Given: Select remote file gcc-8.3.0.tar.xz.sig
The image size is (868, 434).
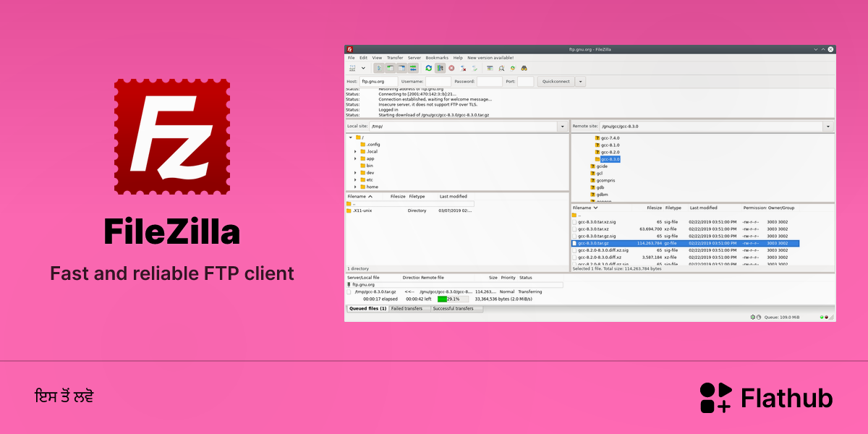Looking at the screenshot, I should (x=685, y=222).
